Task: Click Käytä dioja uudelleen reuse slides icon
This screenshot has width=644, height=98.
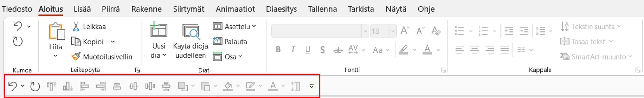Action: (x=191, y=32)
